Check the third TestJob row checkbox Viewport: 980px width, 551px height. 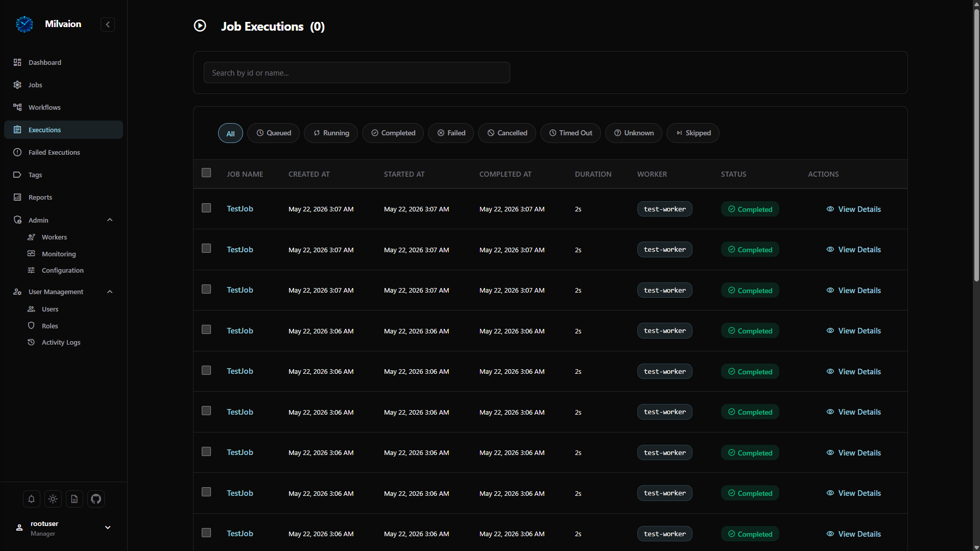click(x=206, y=289)
